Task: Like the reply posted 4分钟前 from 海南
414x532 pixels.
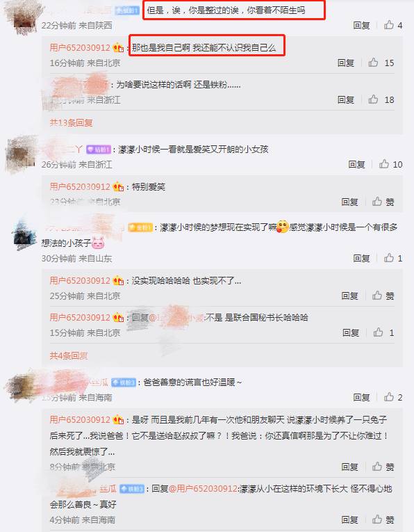Action: 383,519
